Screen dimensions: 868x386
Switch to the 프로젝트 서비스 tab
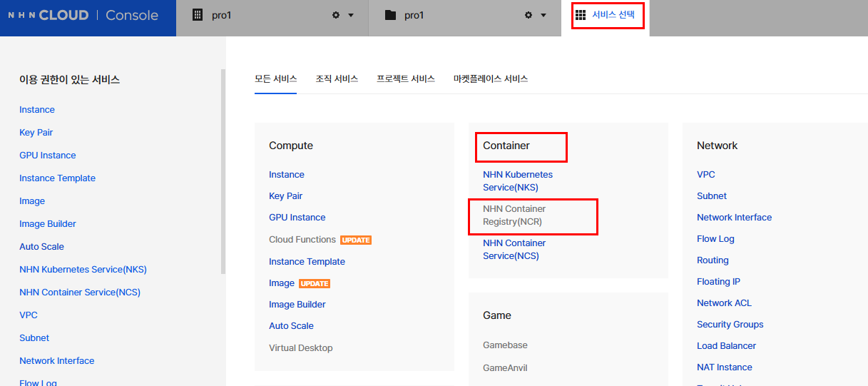(406, 78)
